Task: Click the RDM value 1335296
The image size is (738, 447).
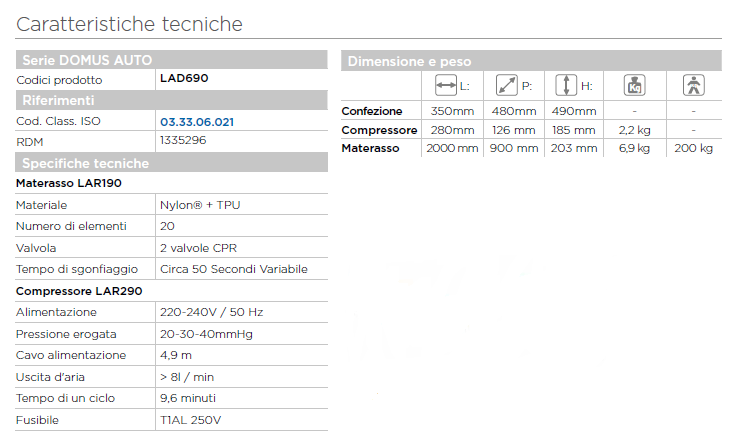Action: (183, 141)
